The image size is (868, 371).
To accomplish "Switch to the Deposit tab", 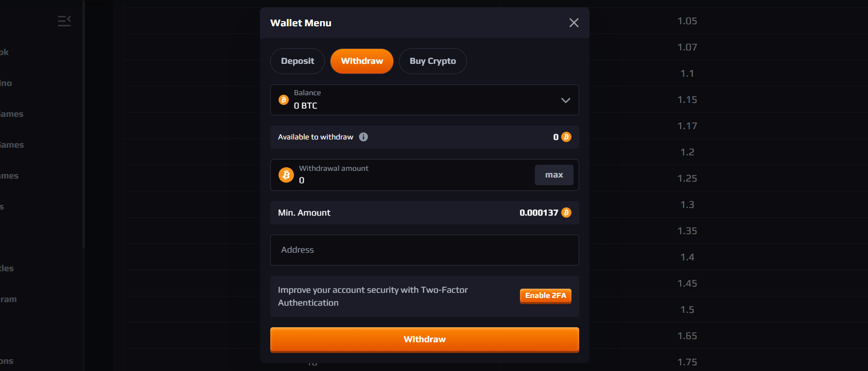I will 297,61.
